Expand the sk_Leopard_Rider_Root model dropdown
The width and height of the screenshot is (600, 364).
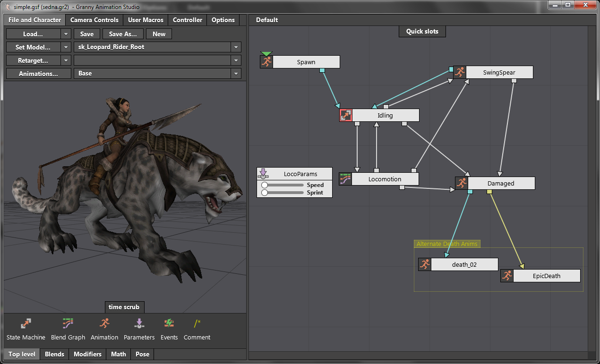[x=235, y=47]
